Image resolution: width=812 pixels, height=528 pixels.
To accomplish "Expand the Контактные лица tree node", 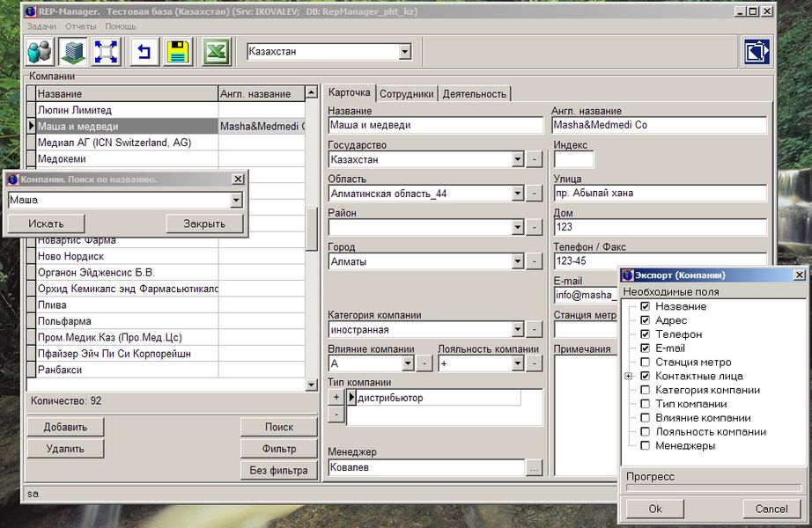I will click(629, 376).
